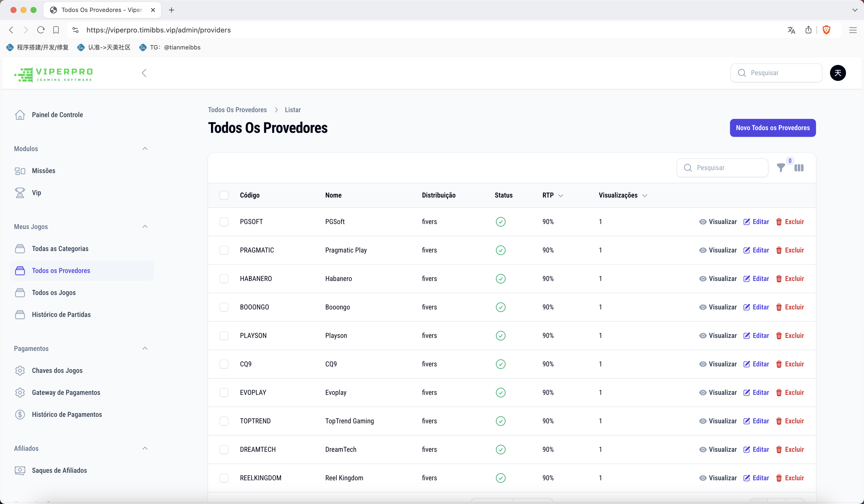Check the HABANERO row checkbox
Image resolution: width=864 pixels, height=504 pixels.
coord(224,278)
